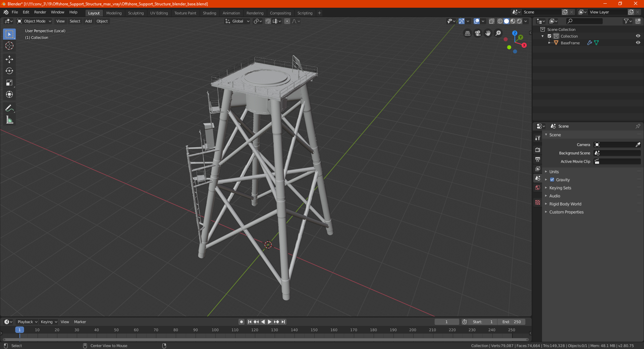Screen dimensions: 644x349
Task: Switch to solid shading
Action: [506, 21]
